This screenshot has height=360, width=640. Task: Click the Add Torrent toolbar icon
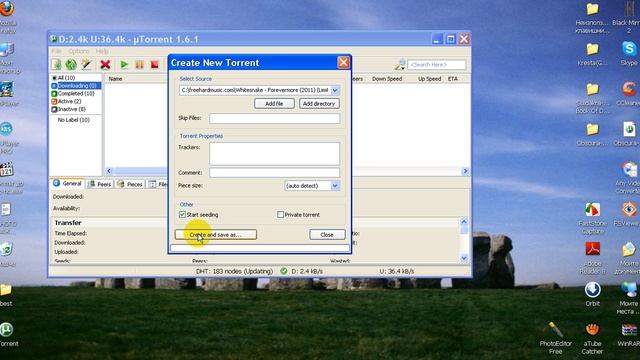click(56, 64)
